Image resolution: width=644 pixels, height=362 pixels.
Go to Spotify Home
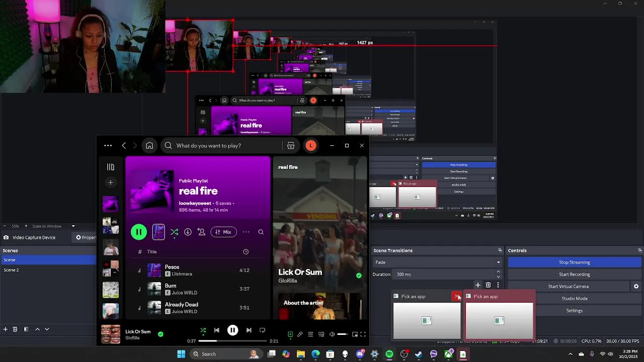coord(149,145)
